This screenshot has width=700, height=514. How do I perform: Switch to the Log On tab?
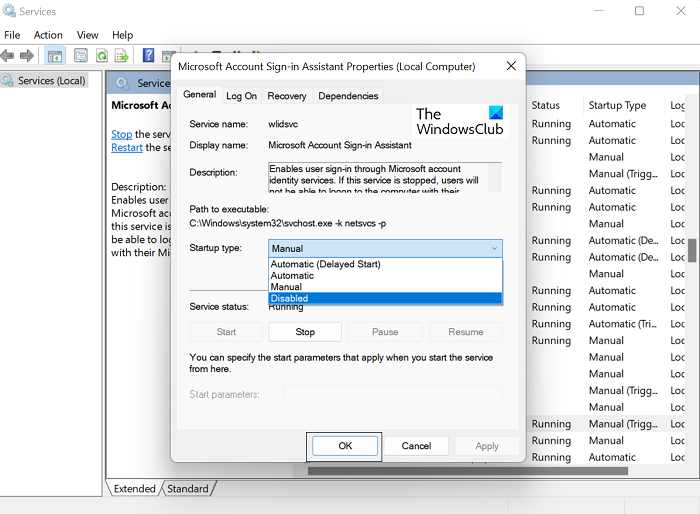pyautogui.click(x=242, y=96)
